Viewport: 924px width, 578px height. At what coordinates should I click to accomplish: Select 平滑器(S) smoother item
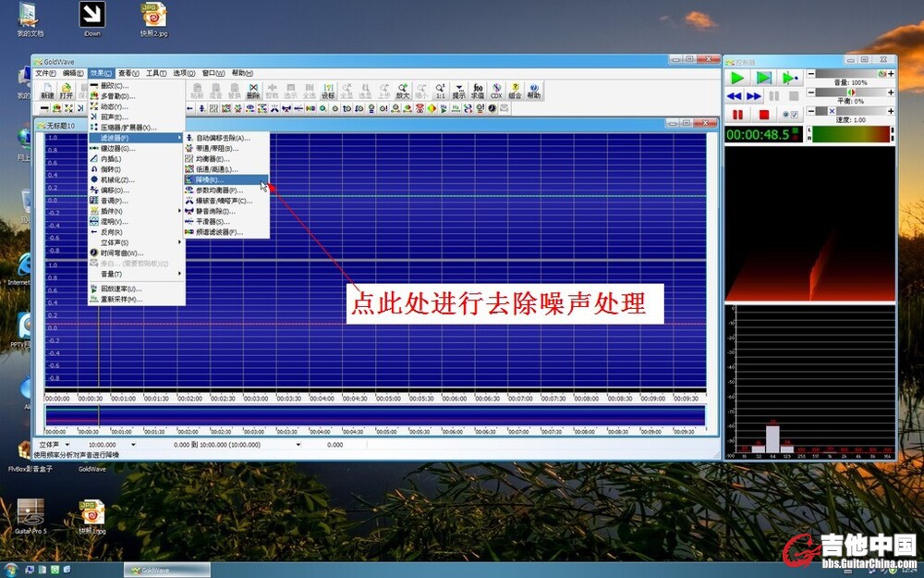226,222
